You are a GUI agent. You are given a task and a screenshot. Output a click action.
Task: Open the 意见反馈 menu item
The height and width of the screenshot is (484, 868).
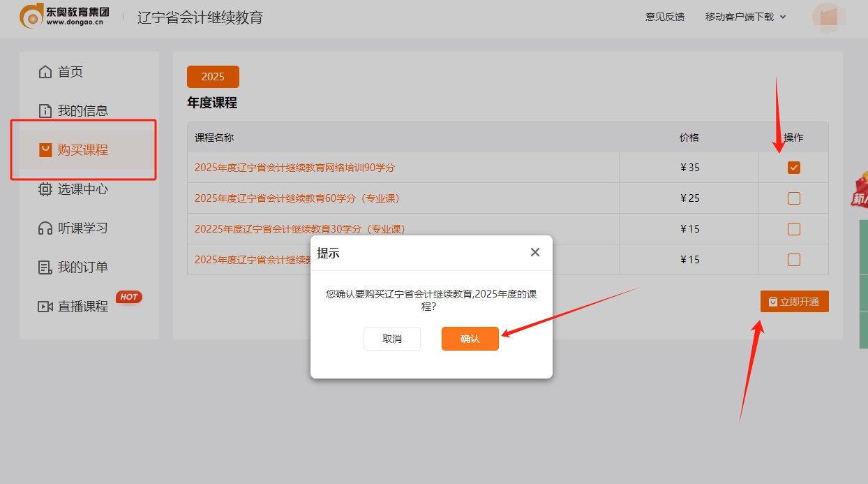pyautogui.click(x=664, y=16)
